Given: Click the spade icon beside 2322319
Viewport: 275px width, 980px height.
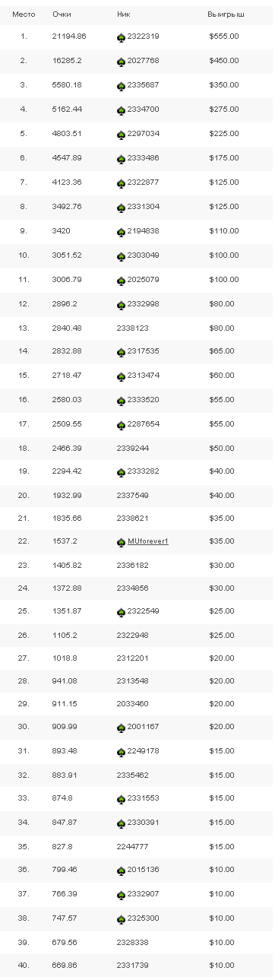Looking at the screenshot, I should [x=122, y=36].
